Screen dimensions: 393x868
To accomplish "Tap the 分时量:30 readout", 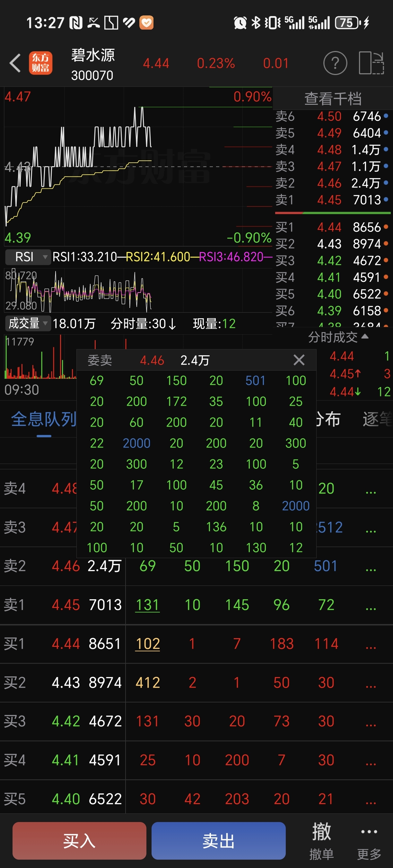I will tap(144, 324).
